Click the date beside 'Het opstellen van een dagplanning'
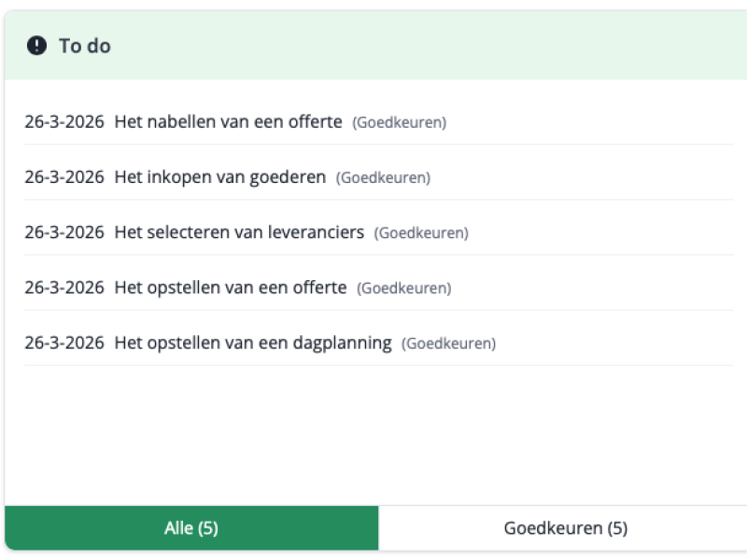Image resolution: width=747 pixels, height=560 pixels. pyautogui.click(x=65, y=342)
